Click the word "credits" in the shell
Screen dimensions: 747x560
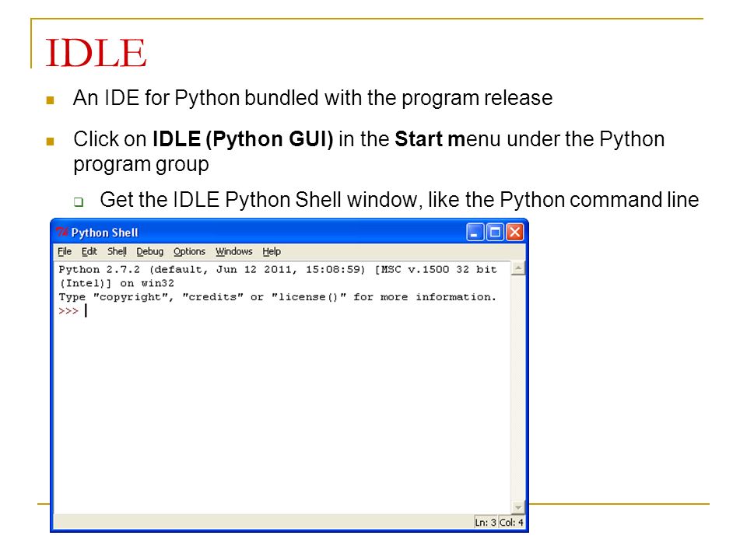213,297
